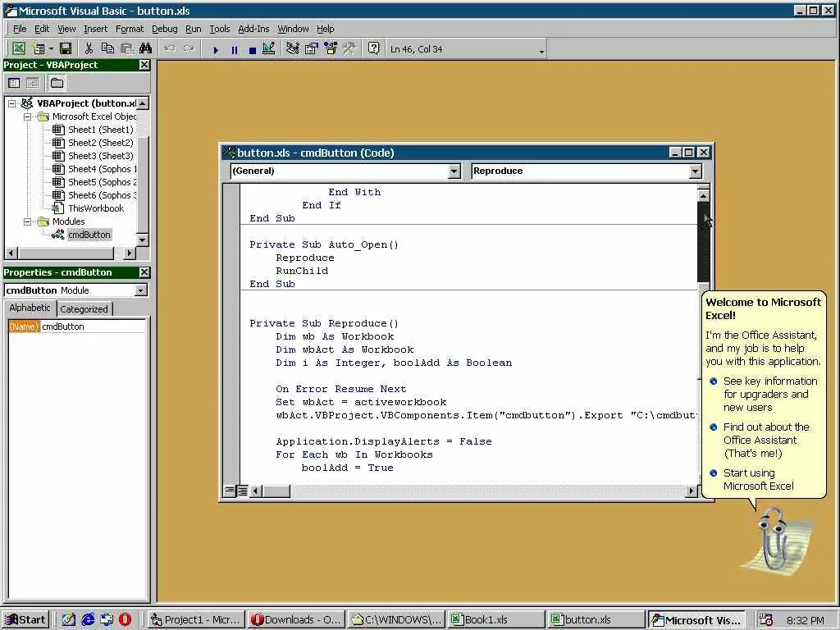Click the Break pause icon
840x630 pixels.
click(234, 49)
